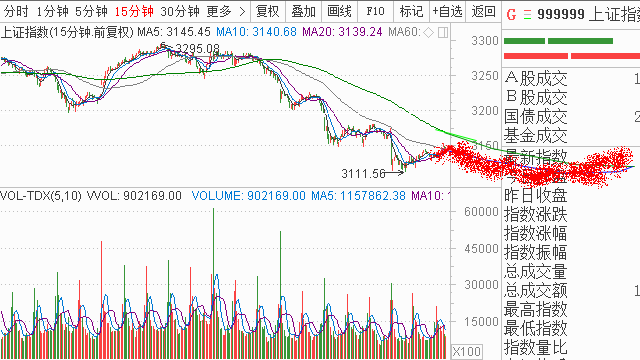Select the MA60 indicator label
640x360 pixels.
tap(404, 32)
